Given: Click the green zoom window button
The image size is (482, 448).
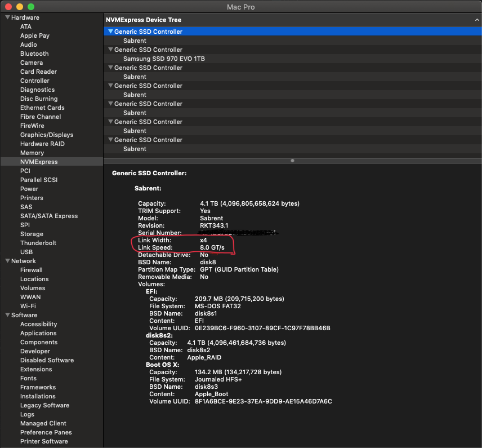Looking at the screenshot, I should tap(31, 7).
